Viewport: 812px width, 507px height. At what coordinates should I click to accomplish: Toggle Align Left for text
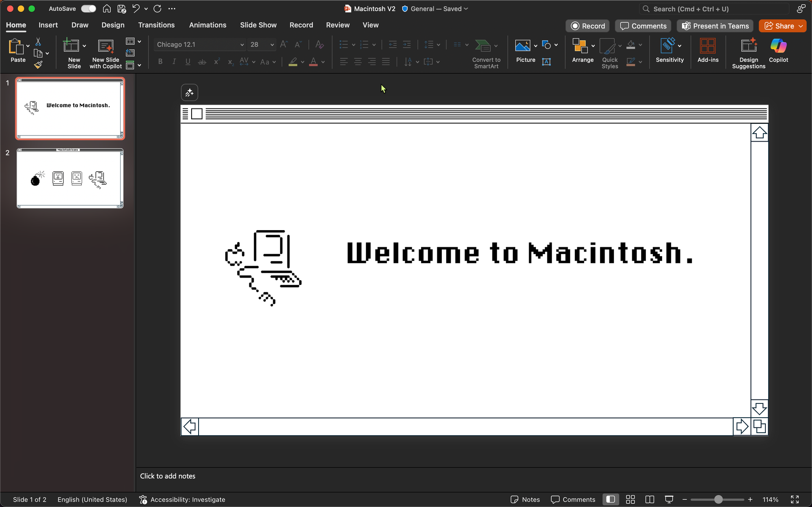pos(344,62)
